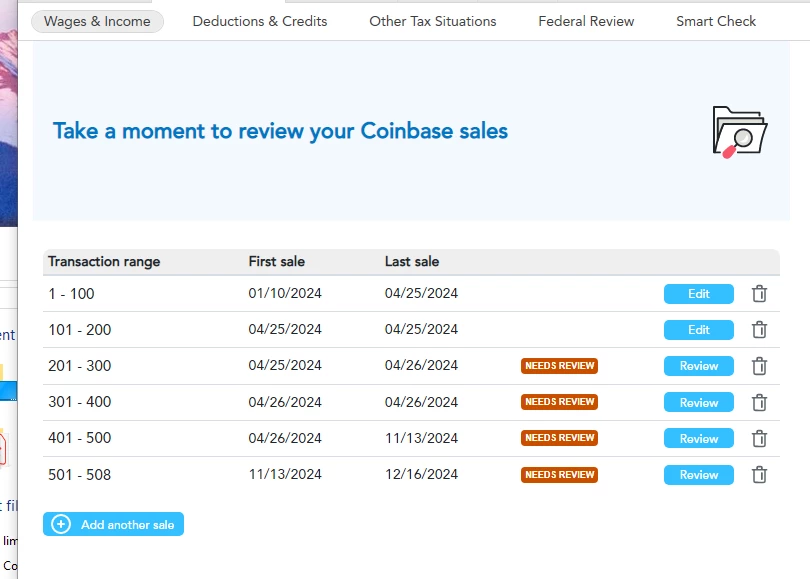Screen dimensions: 810x579
Task: Click first sale date 11/13/2024
Action: (285, 474)
